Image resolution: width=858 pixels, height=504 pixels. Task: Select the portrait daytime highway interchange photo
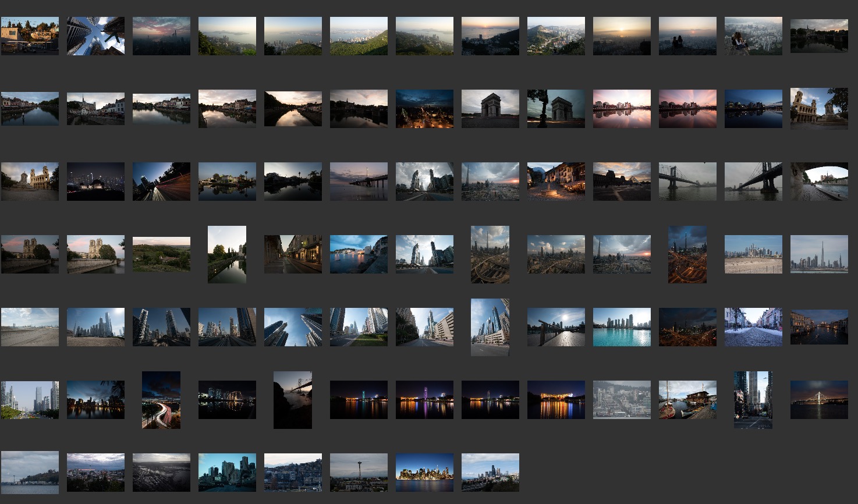coord(490,254)
